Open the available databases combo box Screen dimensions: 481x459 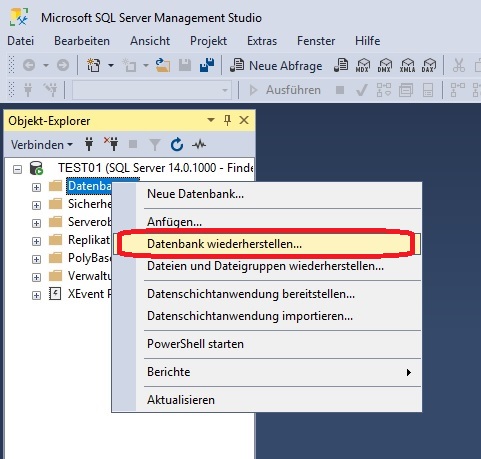tap(152, 90)
